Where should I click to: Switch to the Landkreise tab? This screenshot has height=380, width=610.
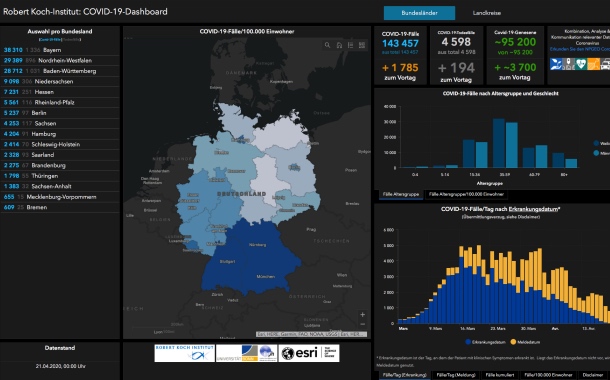pyautogui.click(x=487, y=13)
